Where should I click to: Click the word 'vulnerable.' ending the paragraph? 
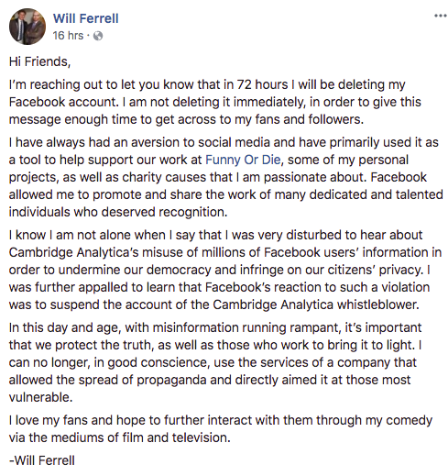[40, 397]
